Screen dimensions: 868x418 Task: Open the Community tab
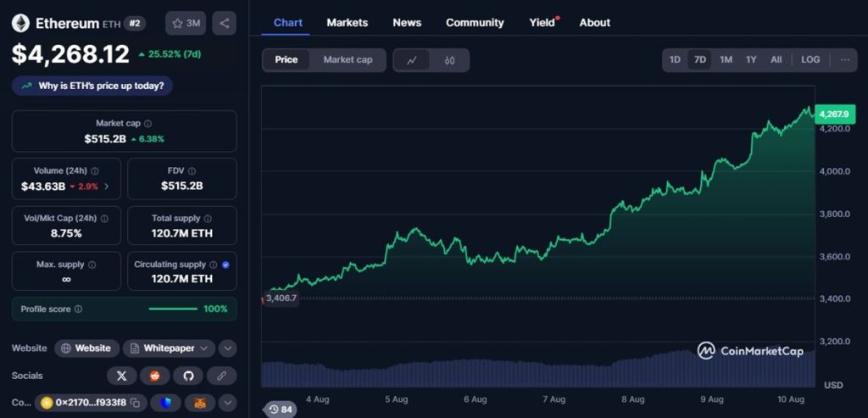[x=475, y=23]
